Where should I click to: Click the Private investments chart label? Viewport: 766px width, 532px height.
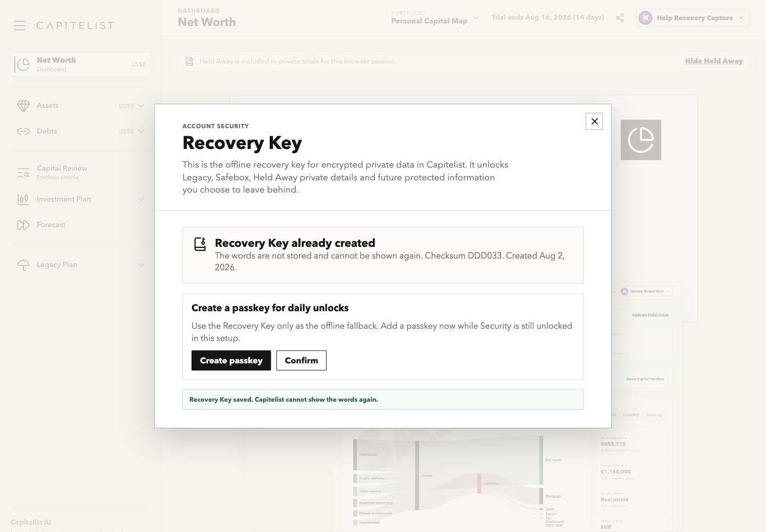(x=376, y=513)
